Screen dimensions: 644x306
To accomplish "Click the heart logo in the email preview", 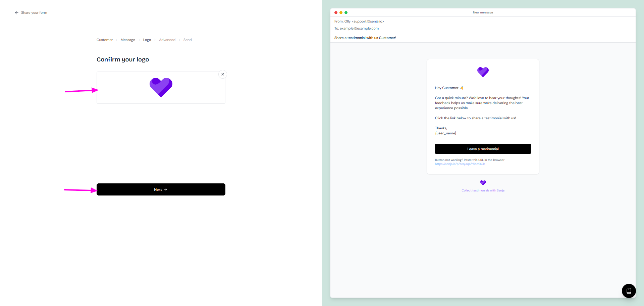I will pos(483,72).
